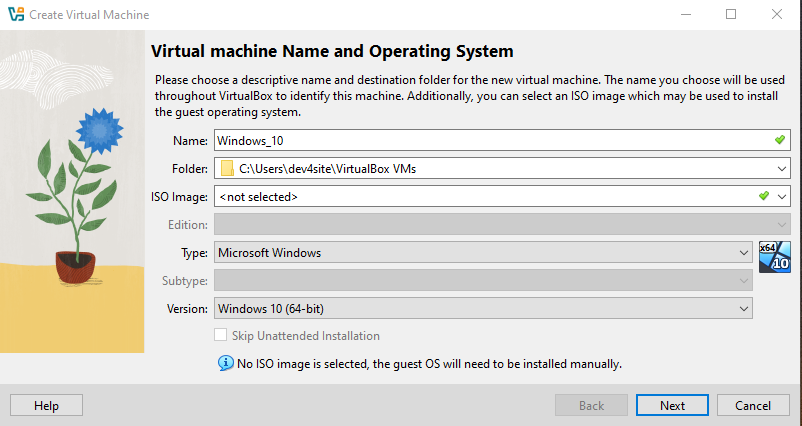This screenshot has height=426, width=802.
Task: Open the Type dropdown showing Microsoft Windows
Action: (743, 253)
